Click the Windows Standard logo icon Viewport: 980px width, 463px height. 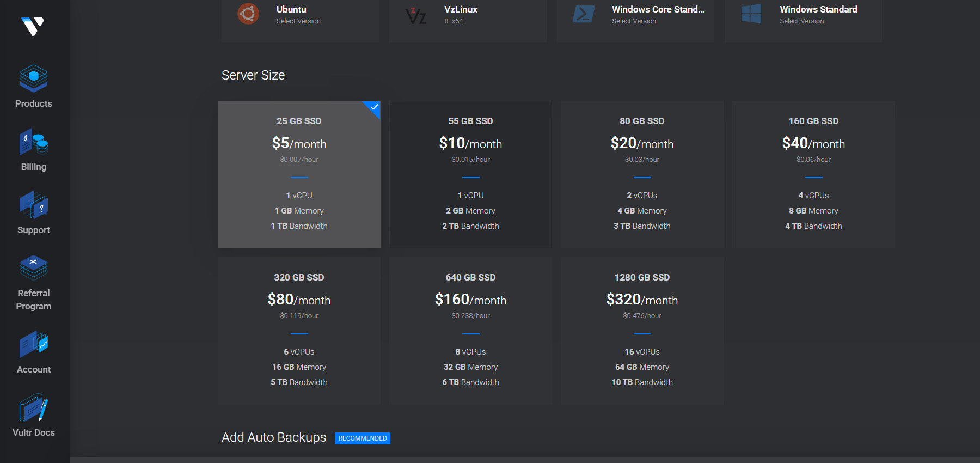751,14
